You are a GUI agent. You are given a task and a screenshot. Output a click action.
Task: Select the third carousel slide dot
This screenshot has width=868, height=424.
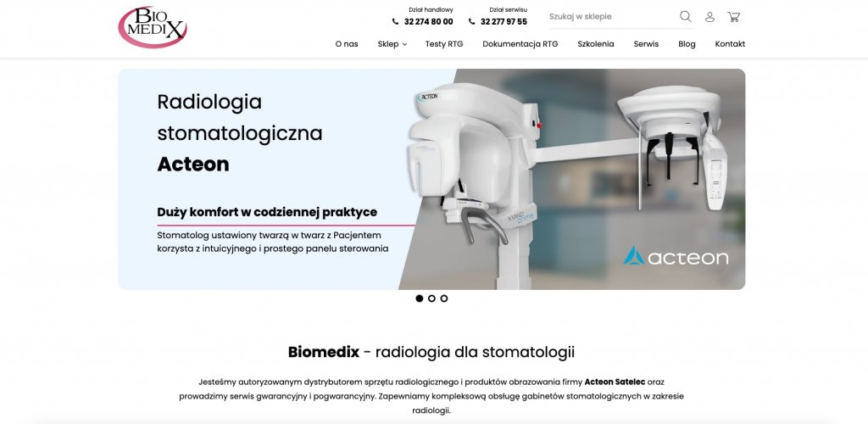click(444, 298)
